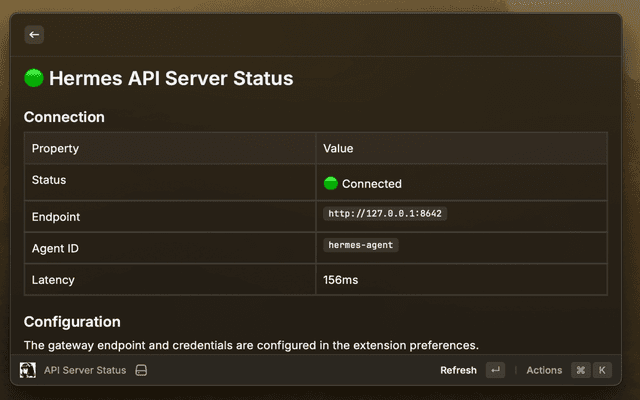This screenshot has width=640, height=400.
Task: Click the green status dot beside Hermes title
Action: coord(34,78)
